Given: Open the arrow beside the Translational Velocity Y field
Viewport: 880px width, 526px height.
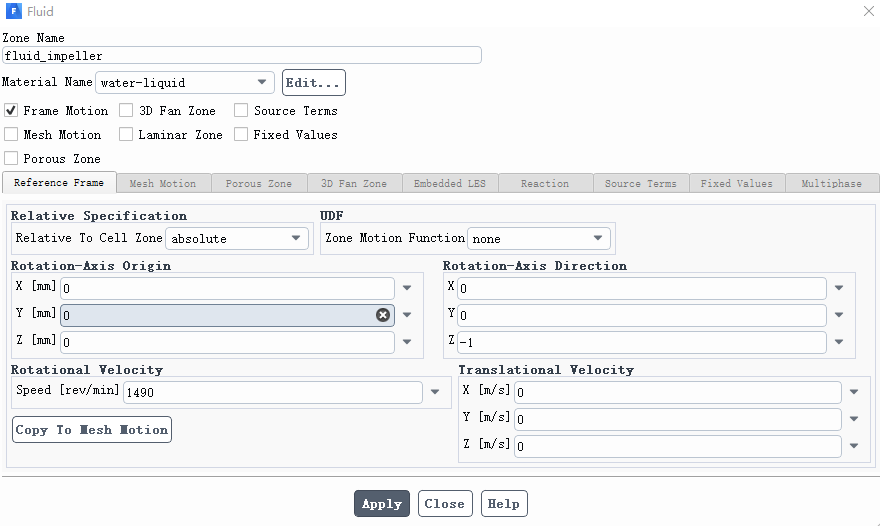Looking at the screenshot, I should click(854, 419).
